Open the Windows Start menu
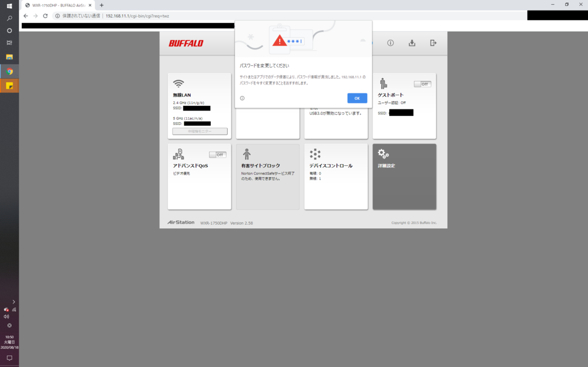 click(x=9, y=6)
